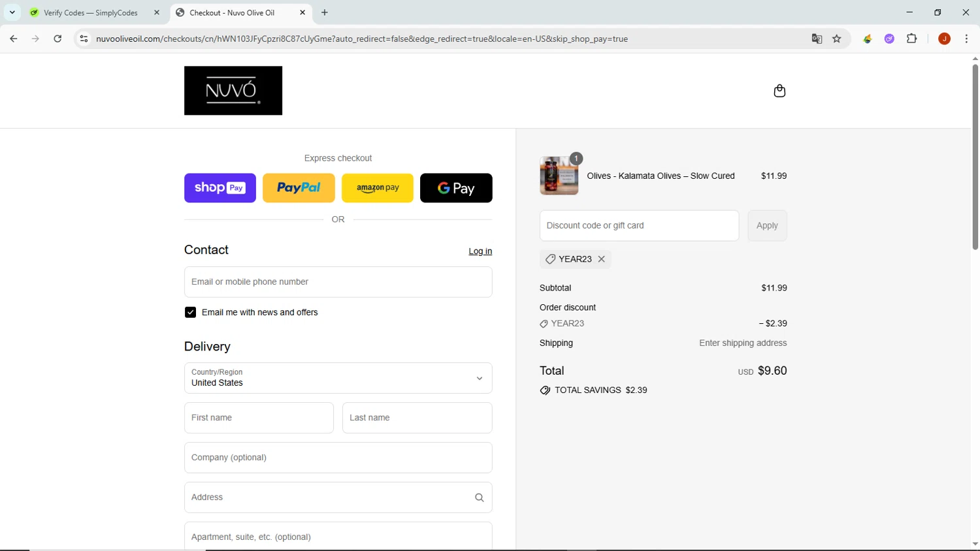The width and height of the screenshot is (980, 551).
Task: Uncheck Email me with news and offers
Action: [x=190, y=313]
